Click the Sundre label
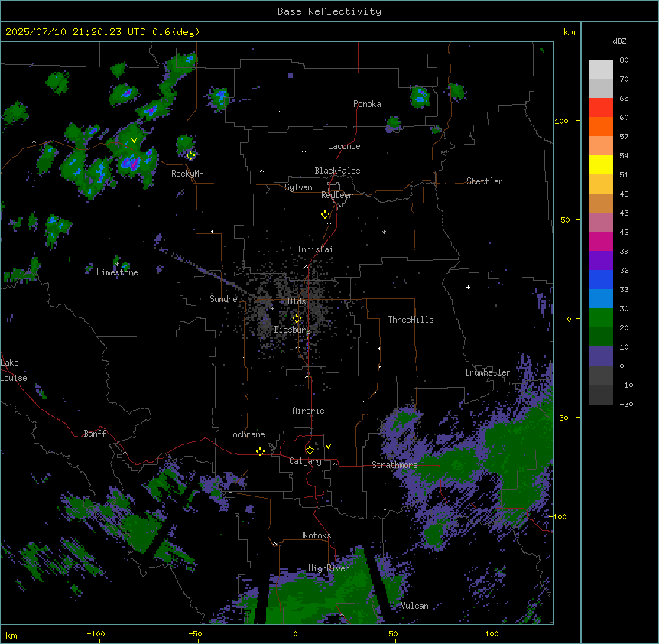Image resolution: width=659 pixels, height=644 pixels. tap(223, 299)
